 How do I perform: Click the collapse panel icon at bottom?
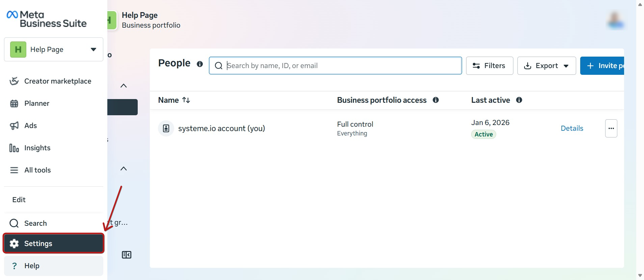click(x=127, y=255)
